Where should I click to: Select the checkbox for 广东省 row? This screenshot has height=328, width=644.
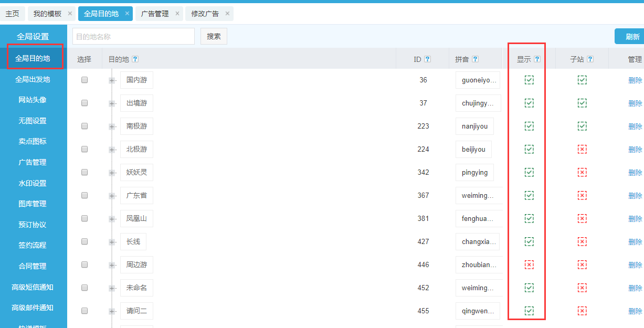(x=85, y=196)
